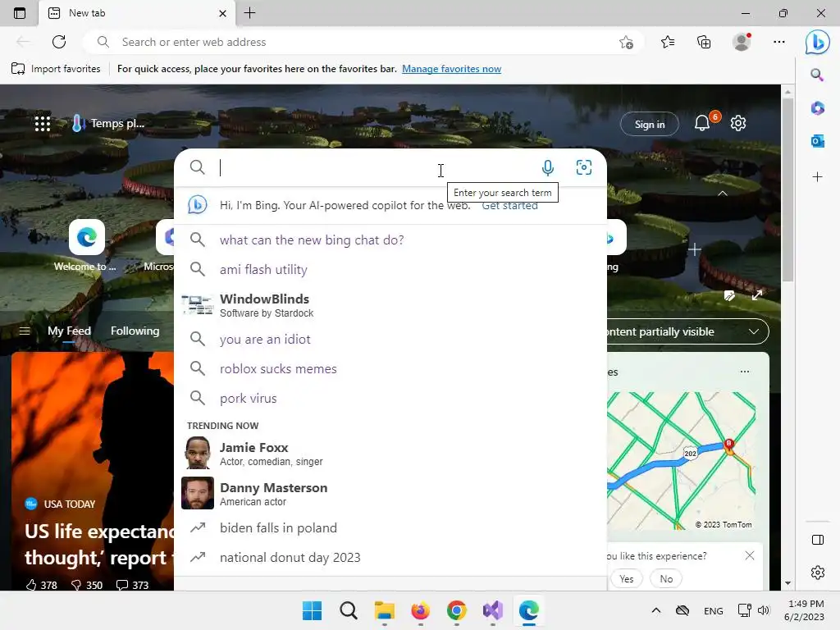Open the notifications bell icon

click(x=702, y=124)
